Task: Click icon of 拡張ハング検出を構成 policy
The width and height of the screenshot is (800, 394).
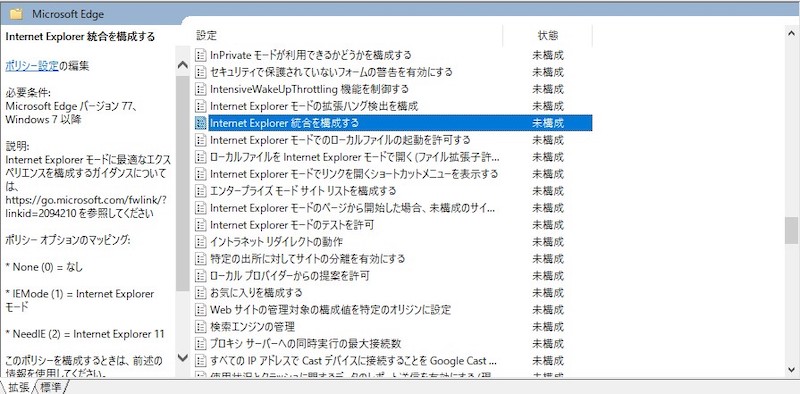Action: (x=201, y=106)
